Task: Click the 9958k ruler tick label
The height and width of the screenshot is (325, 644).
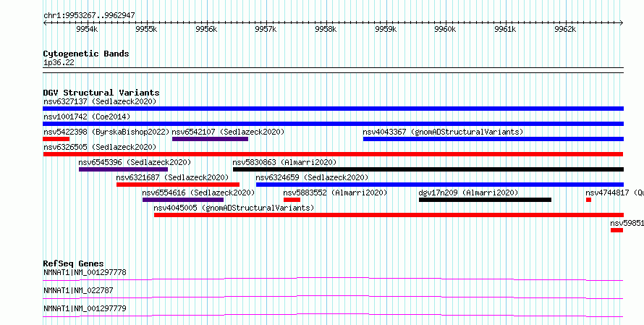Action: click(326, 29)
